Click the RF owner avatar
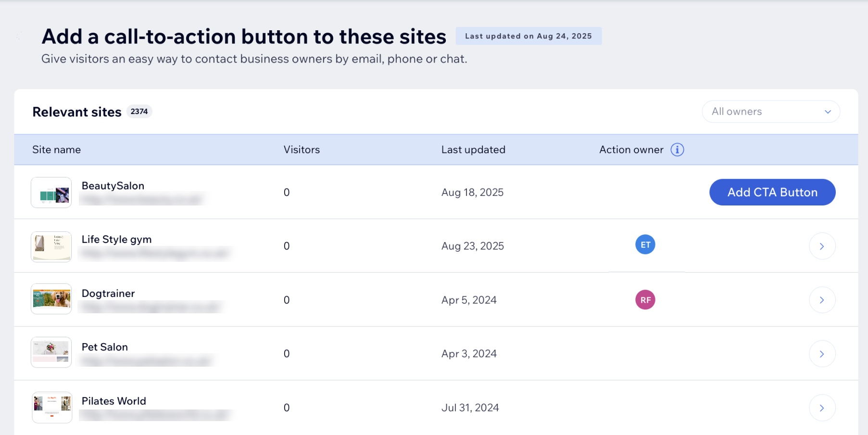This screenshot has width=868, height=435. pyautogui.click(x=645, y=300)
